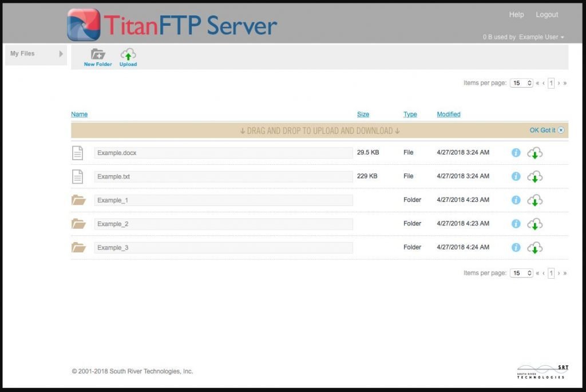Download Example_2 using its download icon
Screen dimensions: 586x392
tap(536, 224)
